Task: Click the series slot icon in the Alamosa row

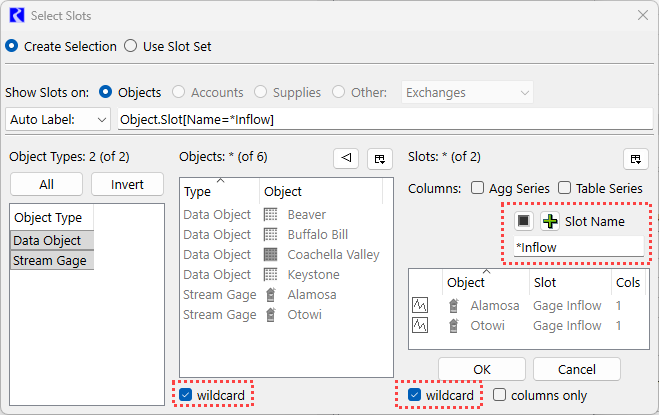Action: point(421,306)
